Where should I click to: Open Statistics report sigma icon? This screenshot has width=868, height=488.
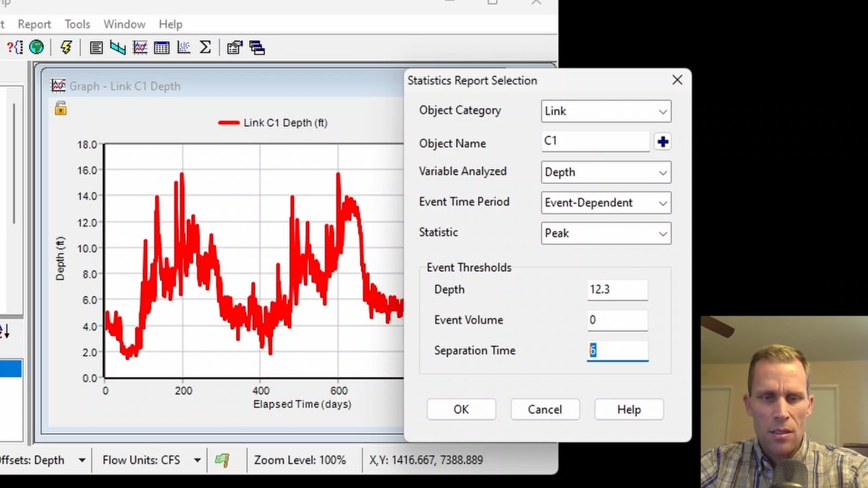point(205,47)
